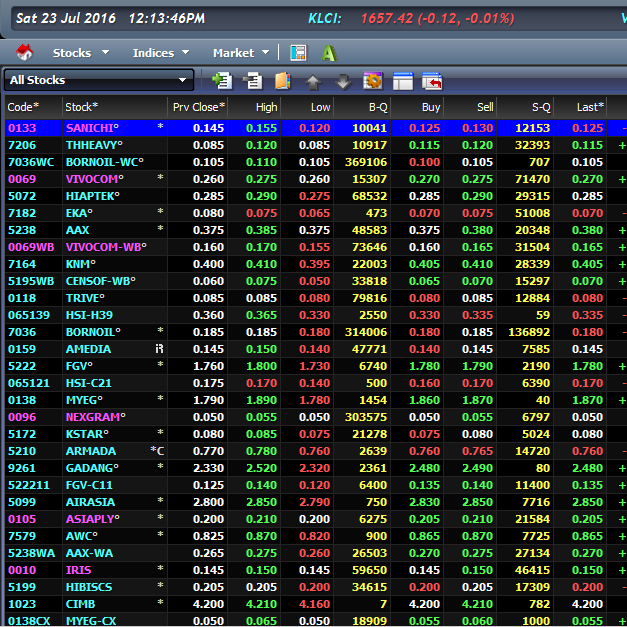Click AWC previous close 0.825
Image resolution: width=627 pixels, height=627 pixels.
tap(208, 536)
